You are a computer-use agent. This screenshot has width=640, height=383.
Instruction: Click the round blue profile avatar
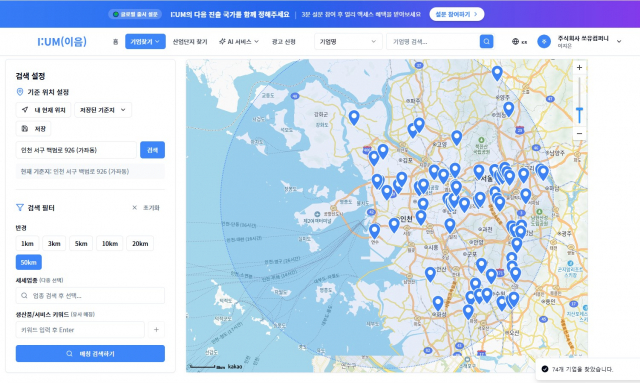544,42
